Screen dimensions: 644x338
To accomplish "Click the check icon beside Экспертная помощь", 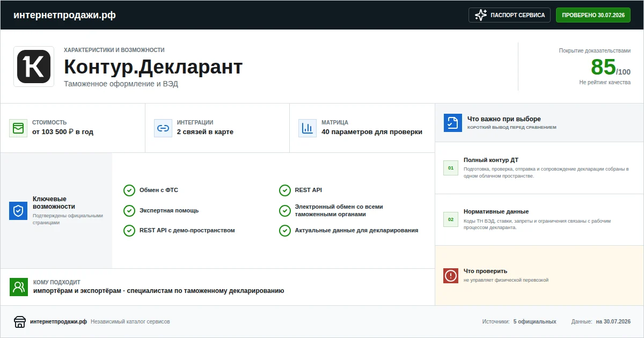I will 129,211.
